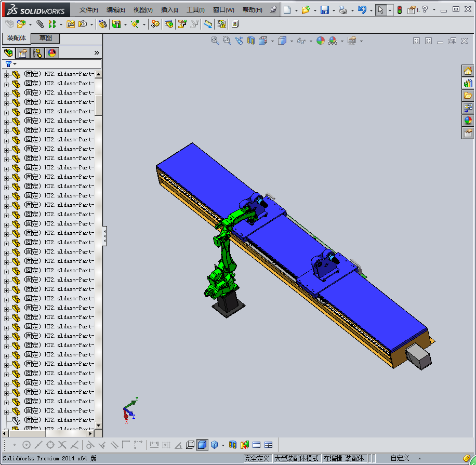Switch to the ConfigurationManager tab icon
Screen dimensions: 476x465
click(x=37, y=53)
